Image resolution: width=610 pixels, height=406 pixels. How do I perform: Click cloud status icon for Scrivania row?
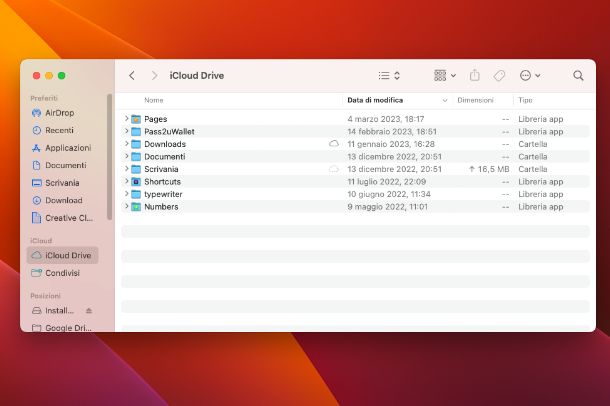click(x=334, y=169)
